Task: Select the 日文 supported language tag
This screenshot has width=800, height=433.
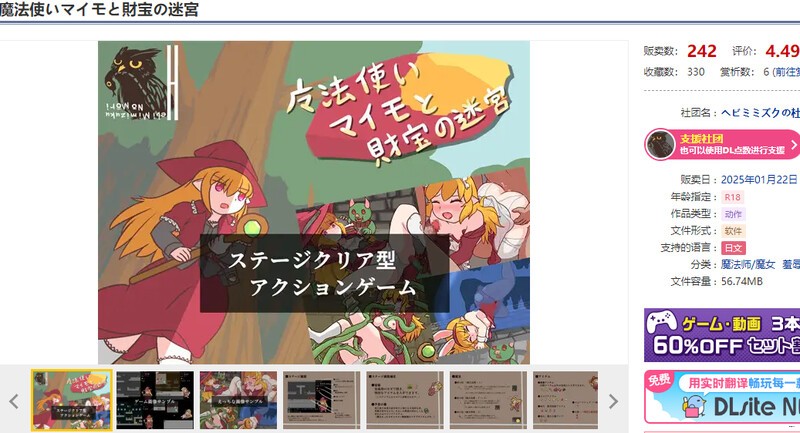Action: (733, 248)
